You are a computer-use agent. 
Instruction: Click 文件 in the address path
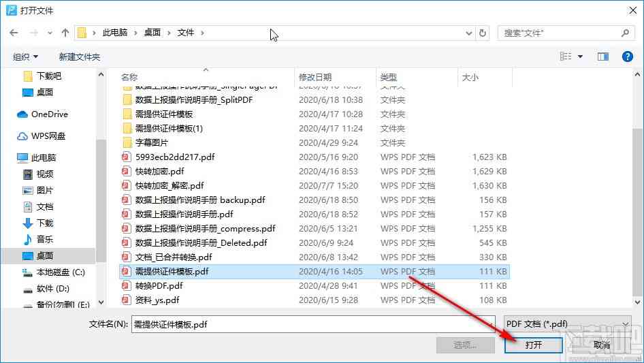(x=185, y=33)
